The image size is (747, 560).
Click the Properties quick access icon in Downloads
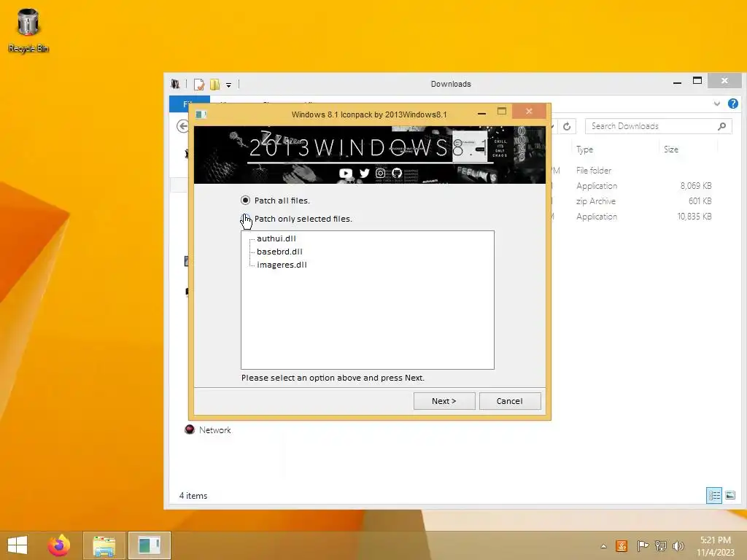click(199, 85)
